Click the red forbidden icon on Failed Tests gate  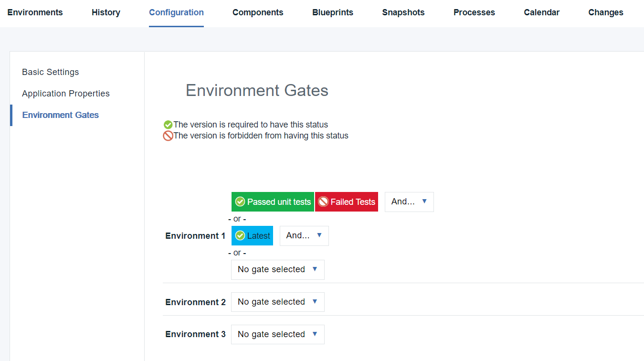point(324,202)
